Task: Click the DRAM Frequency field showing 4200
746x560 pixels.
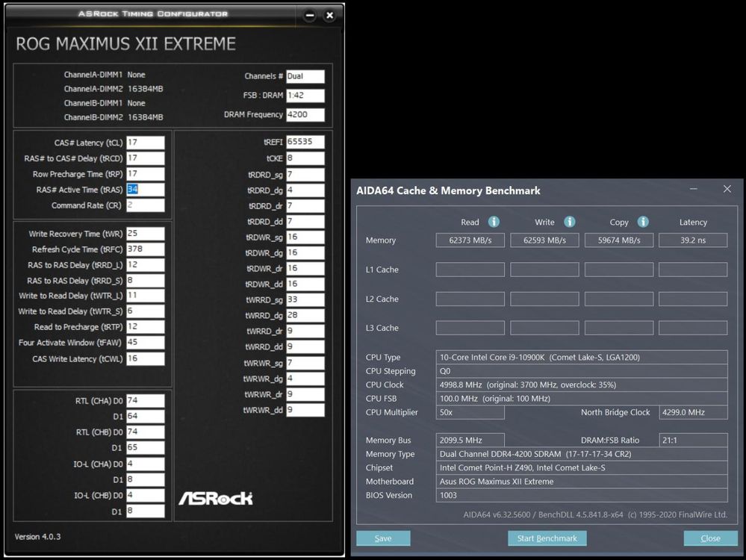Action: (x=305, y=115)
